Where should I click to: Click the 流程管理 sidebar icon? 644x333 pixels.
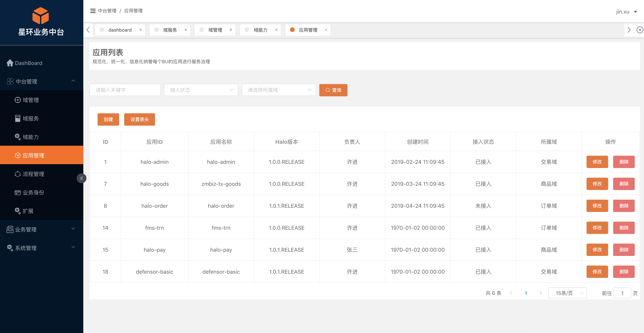point(18,174)
